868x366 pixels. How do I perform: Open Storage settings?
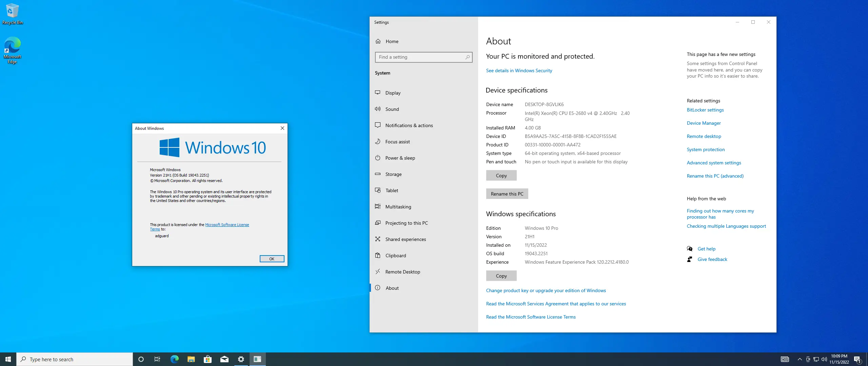(x=393, y=174)
